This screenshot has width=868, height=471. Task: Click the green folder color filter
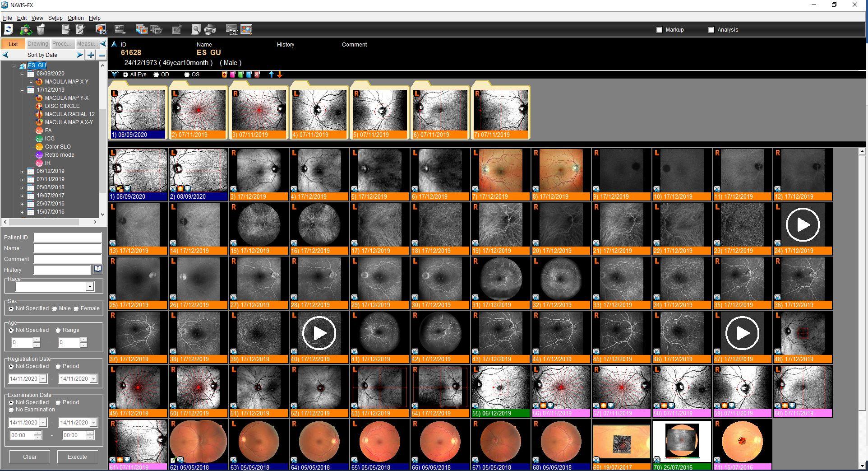[241, 75]
